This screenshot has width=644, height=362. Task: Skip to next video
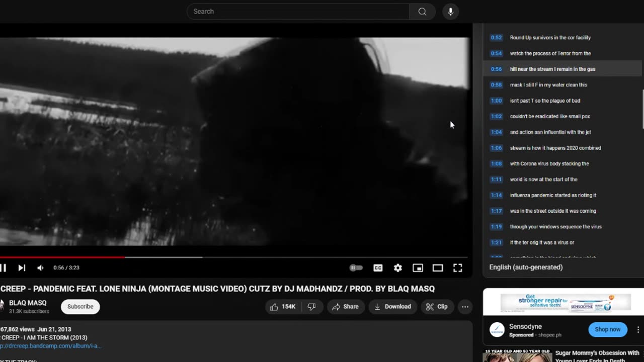pyautogui.click(x=22, y=268)
